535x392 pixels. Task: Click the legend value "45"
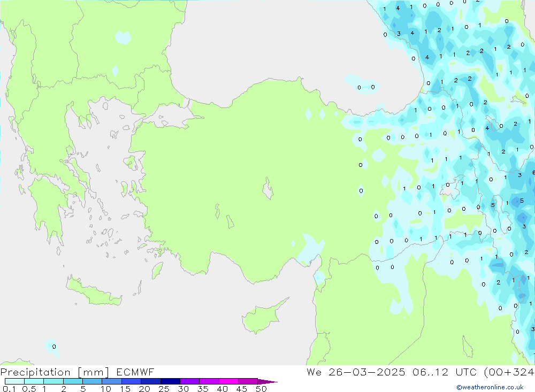(x=242, y=389)
